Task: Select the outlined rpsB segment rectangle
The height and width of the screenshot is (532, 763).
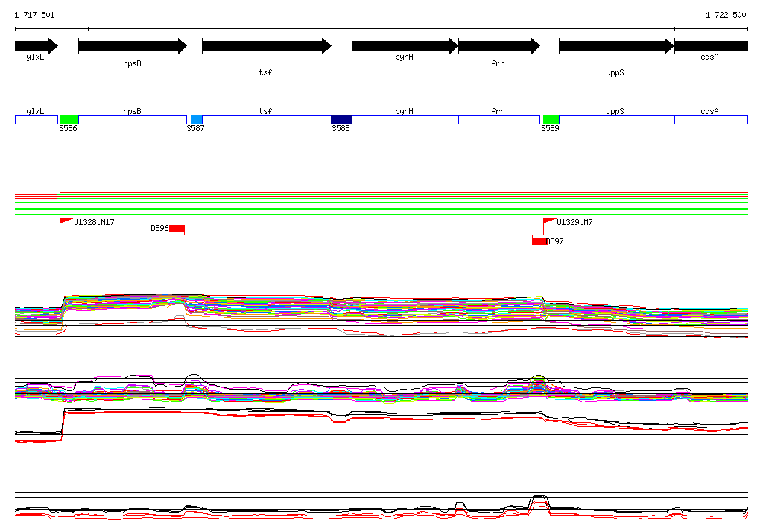Action: coord(133,120)
